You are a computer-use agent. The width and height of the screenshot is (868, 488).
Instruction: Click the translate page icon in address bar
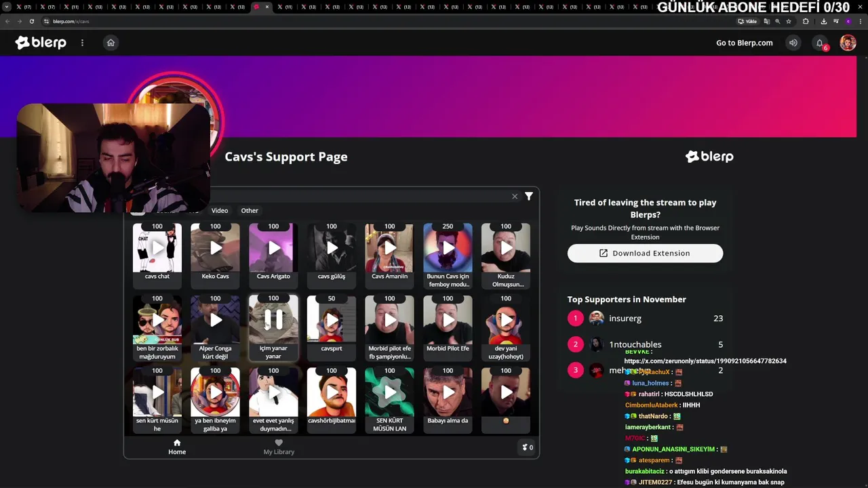click(767, 21)
